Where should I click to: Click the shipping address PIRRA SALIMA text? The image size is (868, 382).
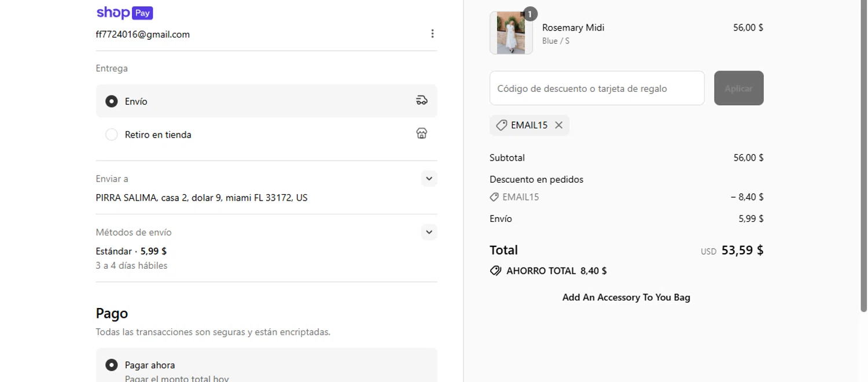coord(201,198)
